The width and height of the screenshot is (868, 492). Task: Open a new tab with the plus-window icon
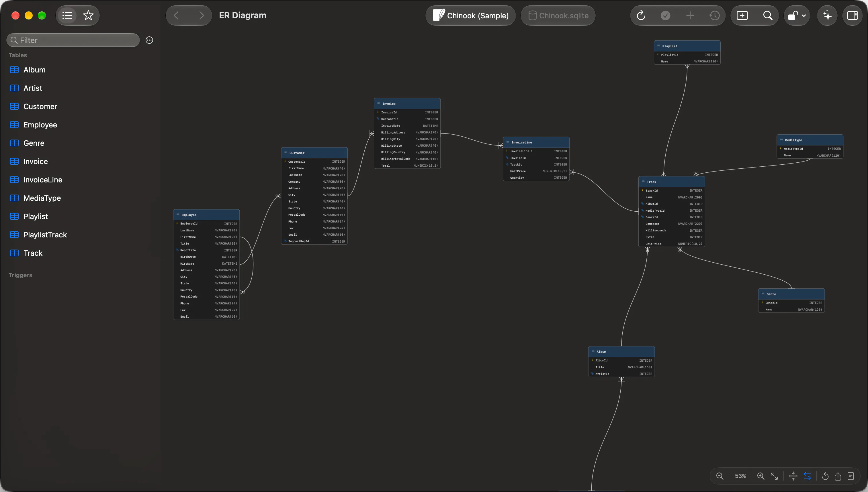[742, 15]
